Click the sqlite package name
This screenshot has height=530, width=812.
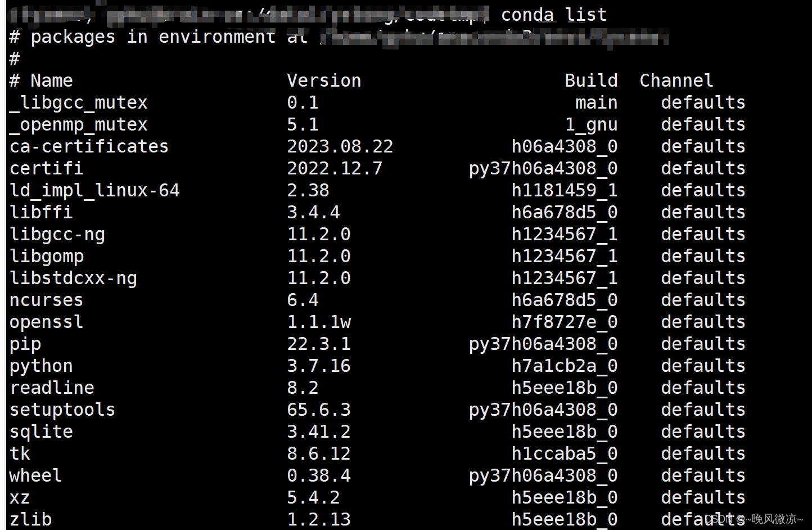coord(41,432)
